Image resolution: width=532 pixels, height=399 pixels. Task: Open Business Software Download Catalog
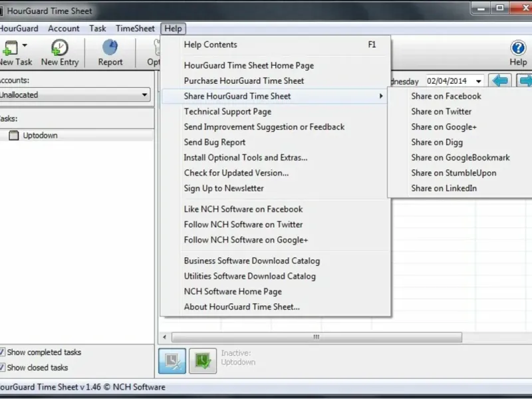click(275, 261)
